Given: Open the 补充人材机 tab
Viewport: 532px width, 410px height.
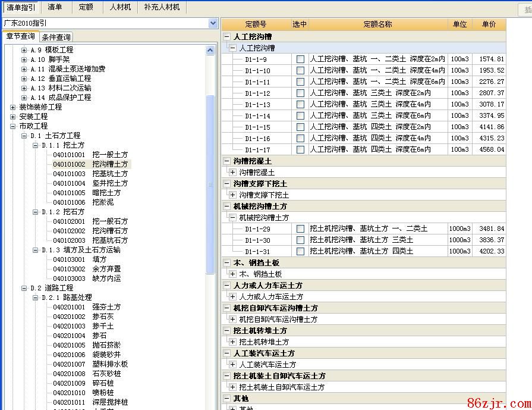Looking at the screenshot, I should (x=162, y=7).
